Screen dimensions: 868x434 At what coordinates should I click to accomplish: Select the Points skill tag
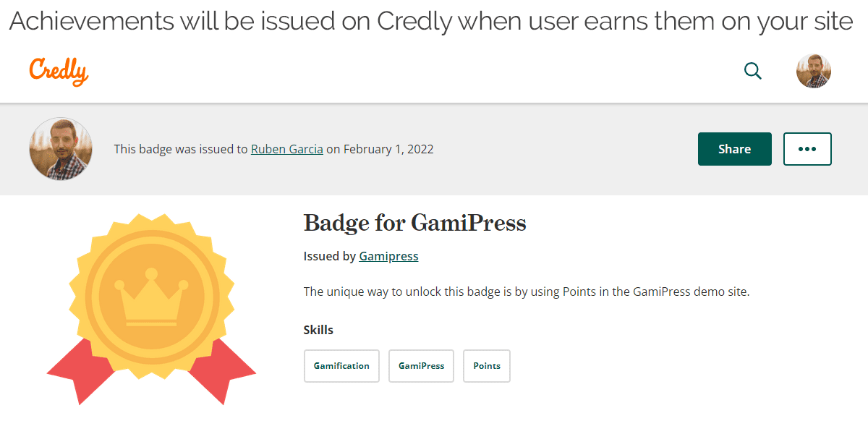coord(486,366)
